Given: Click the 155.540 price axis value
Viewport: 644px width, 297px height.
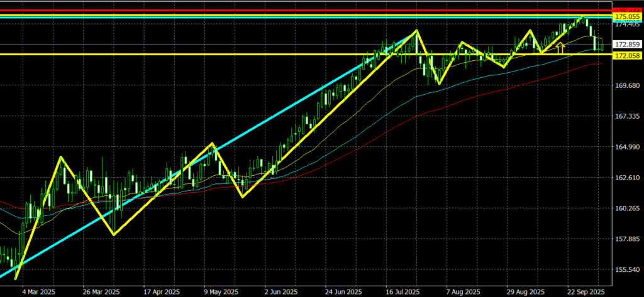Looking at the screenshot, I should (x=628, y=269).
